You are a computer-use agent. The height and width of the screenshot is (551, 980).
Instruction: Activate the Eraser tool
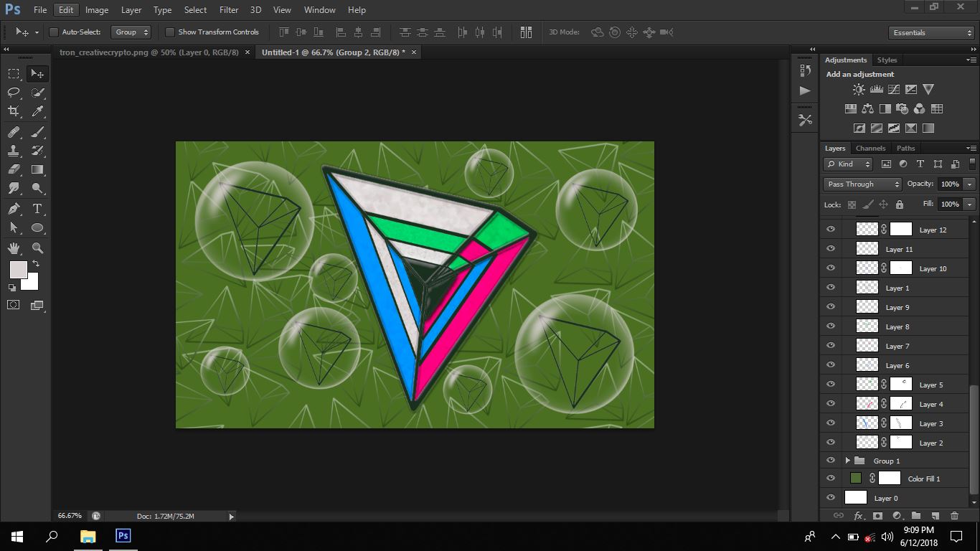point(14,169)
